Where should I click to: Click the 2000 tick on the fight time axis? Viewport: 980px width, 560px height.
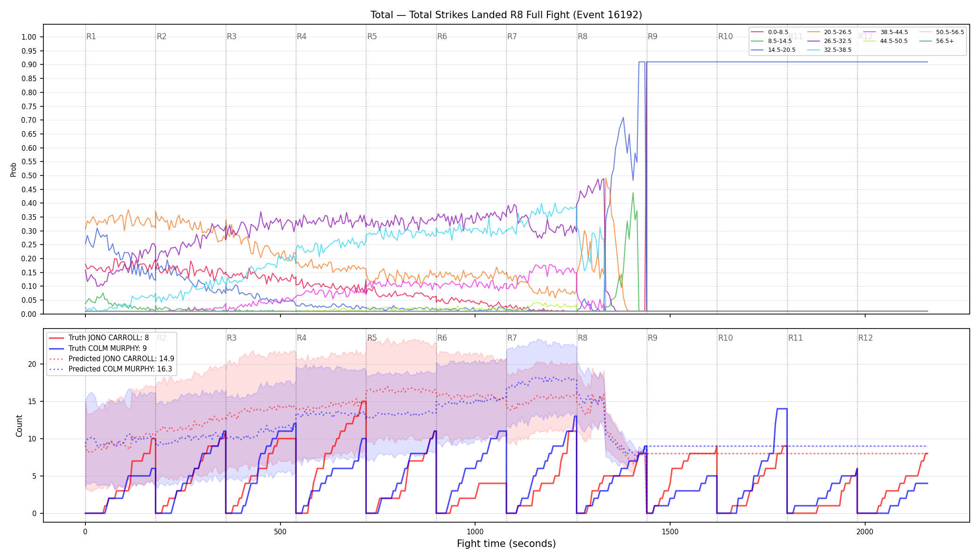(865, 532)
